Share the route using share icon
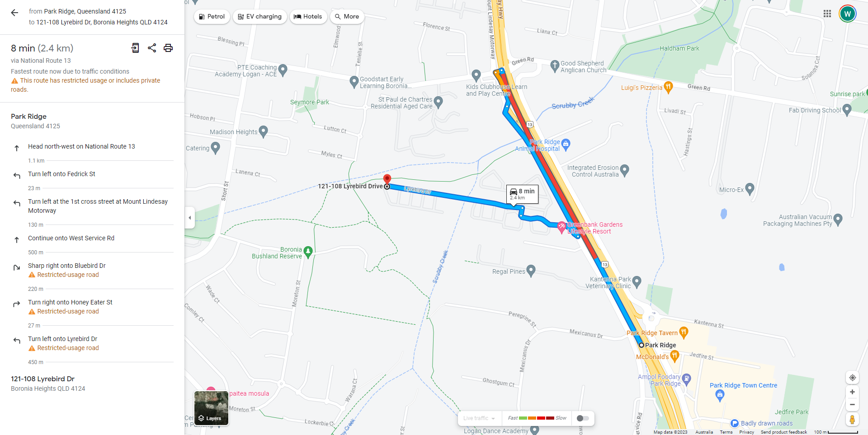This screenshot has width=868, height=435. pyautogui.click(x=152, y=48)
